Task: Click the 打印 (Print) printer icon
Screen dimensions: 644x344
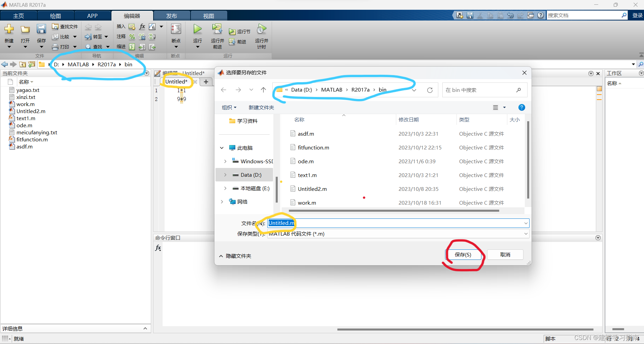Action: (55, 47)
